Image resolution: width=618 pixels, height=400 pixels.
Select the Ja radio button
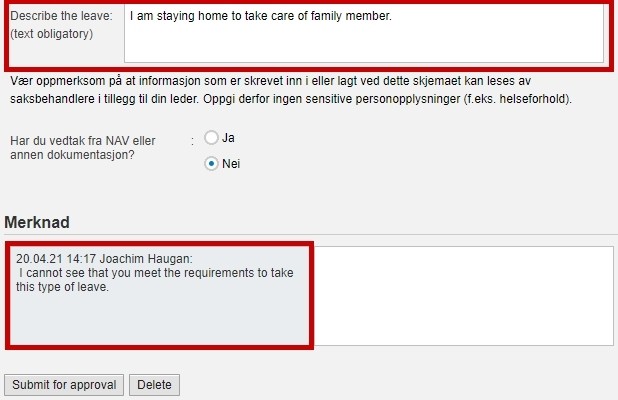point(211,138)
